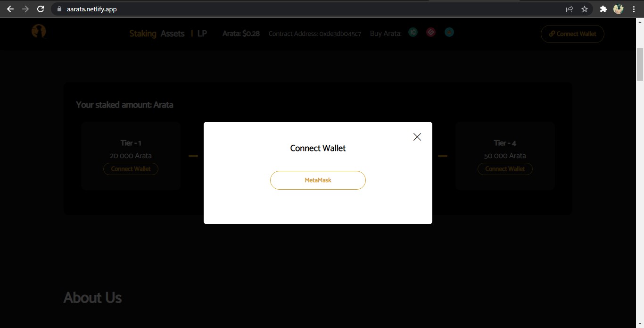Click the Tier - 4 heading

click(x=505, y=143)
